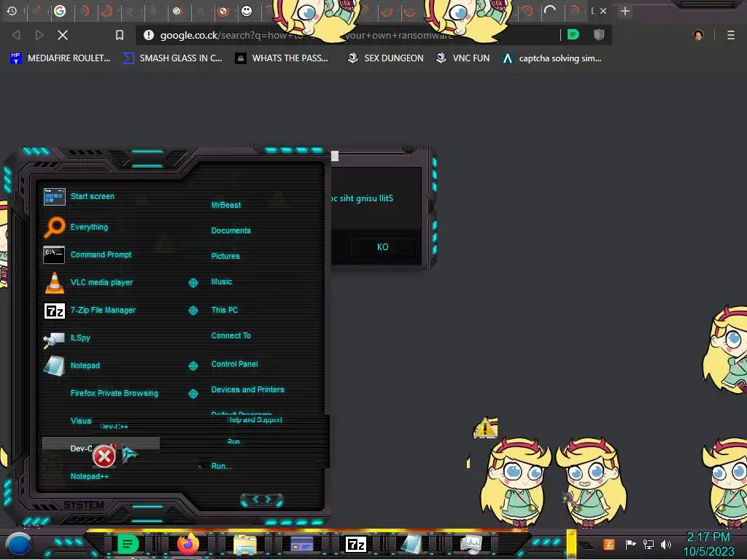Open the taskbar clock showing 2:17 PM
The width and height of the screenshot is (747, 560).
(708, 544)
